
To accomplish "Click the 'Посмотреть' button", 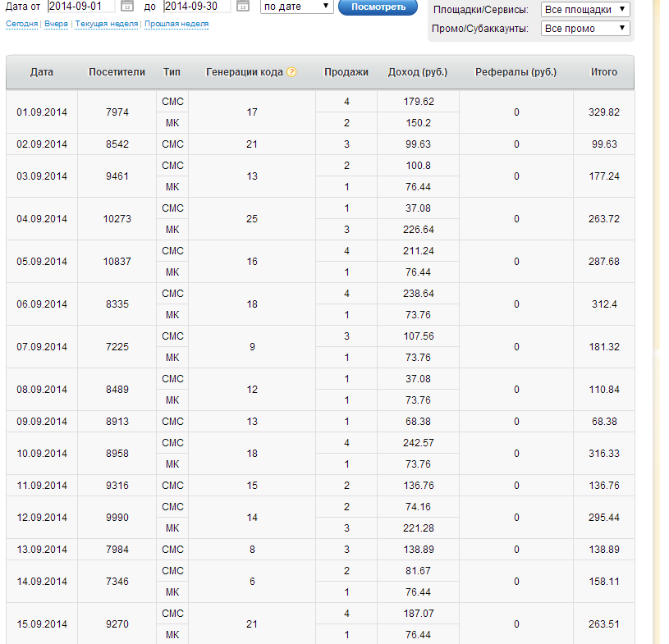I will point(378,7).
